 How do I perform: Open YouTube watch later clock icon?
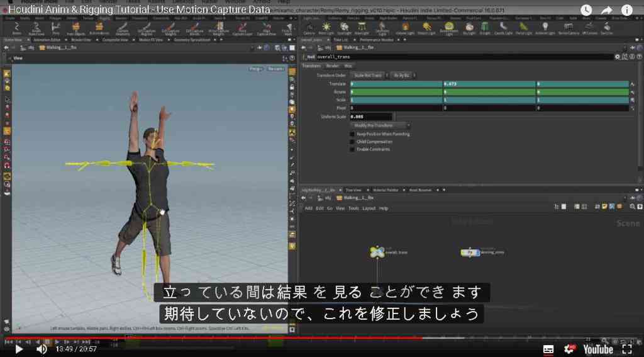pyautogui.click(x=586, y=10)
